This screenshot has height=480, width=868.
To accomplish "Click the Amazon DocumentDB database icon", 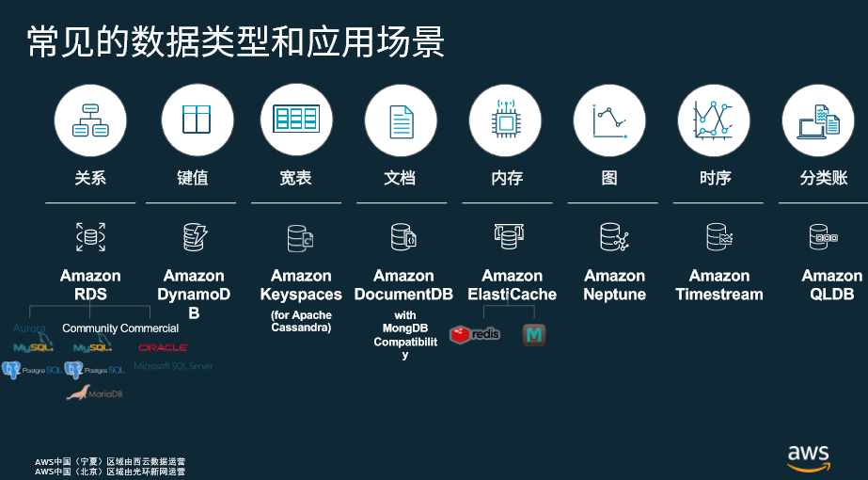I will point(403,236).
